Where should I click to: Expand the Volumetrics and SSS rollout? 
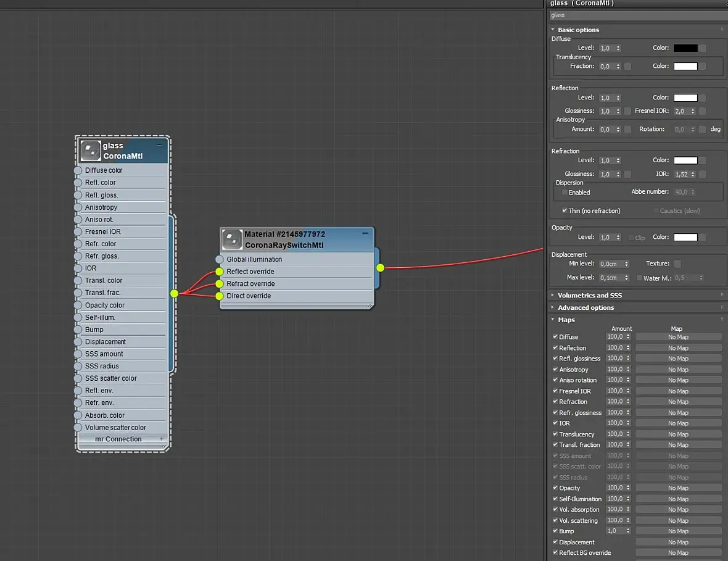click(589, 295)
